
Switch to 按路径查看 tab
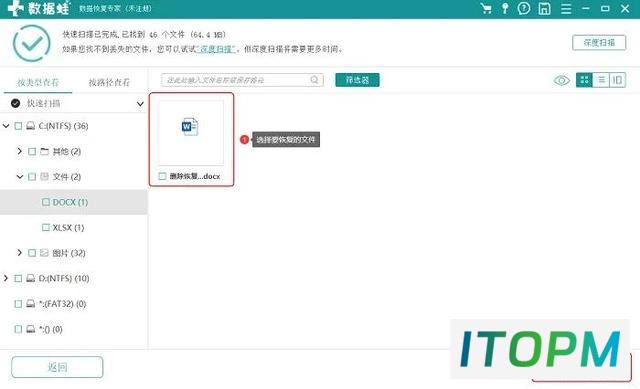109,82
